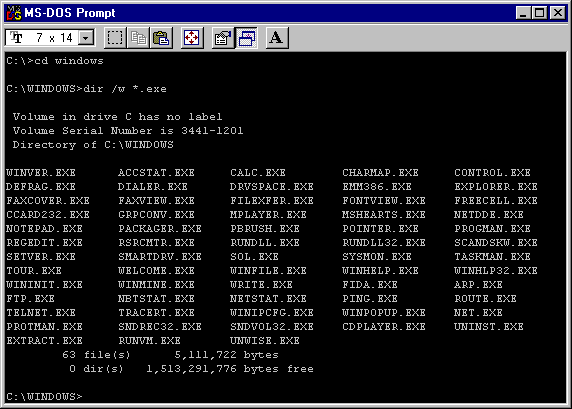The height and width of the screenshot is (409, 572).
Task: Close the MS-DOS Prompt window
Action: coord(558,13)
